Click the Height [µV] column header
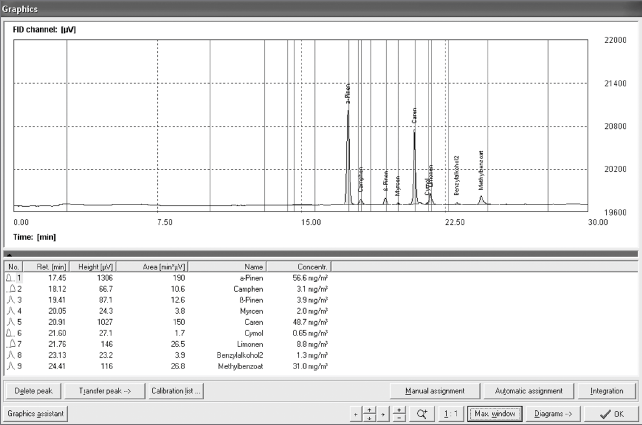 (92, 267)
